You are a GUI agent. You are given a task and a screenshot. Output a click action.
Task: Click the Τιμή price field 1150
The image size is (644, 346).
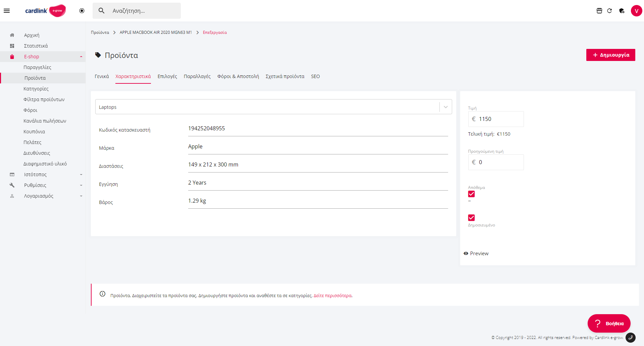point(496,119)
